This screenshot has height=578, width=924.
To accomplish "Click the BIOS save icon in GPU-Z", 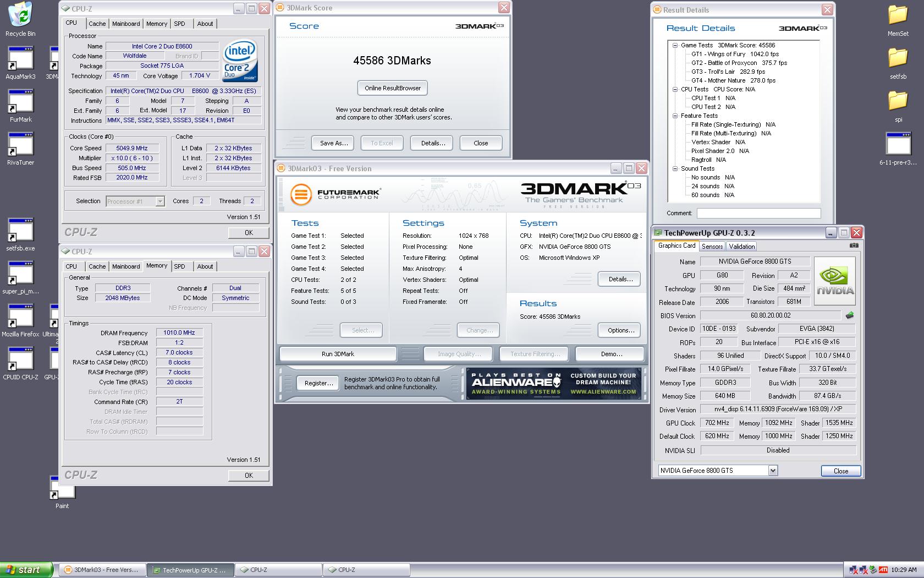I will [850, 315].
